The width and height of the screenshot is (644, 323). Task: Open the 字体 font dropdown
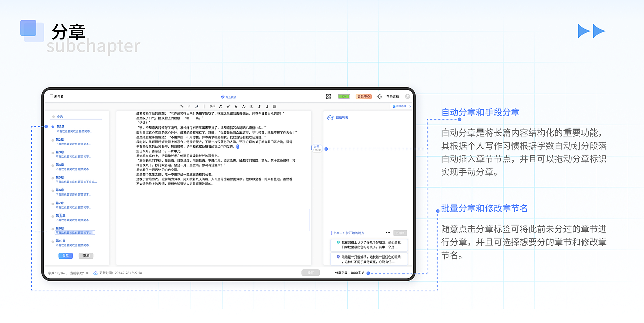coord(212,107)
